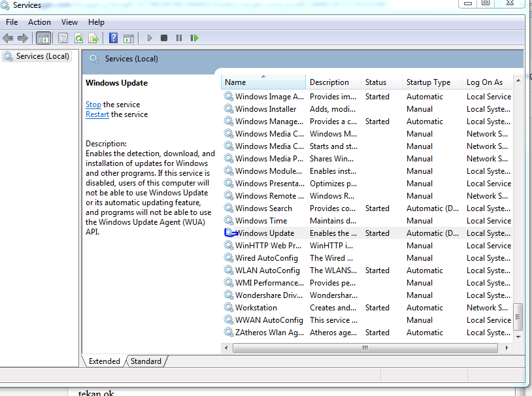Sort by the Description column header
The image size is (532, 396).
point(333,82)
